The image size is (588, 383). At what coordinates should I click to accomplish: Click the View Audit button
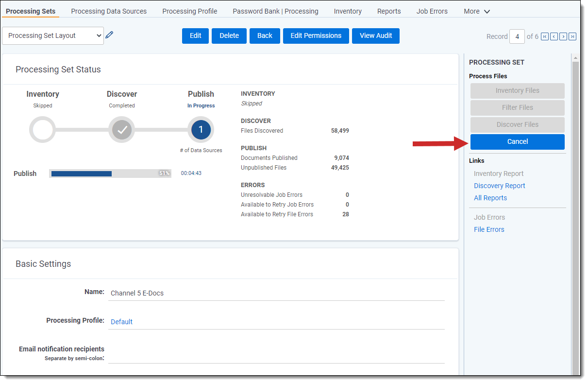[376, 35]
